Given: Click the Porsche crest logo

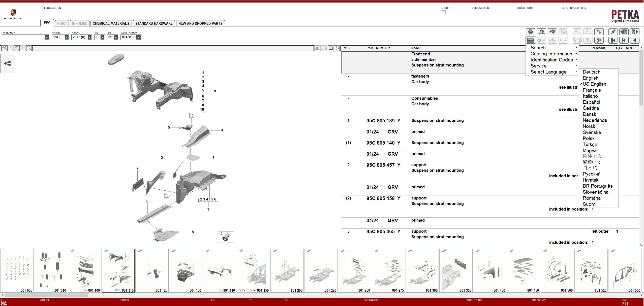Looking at the screenshot, I should 13,13.
